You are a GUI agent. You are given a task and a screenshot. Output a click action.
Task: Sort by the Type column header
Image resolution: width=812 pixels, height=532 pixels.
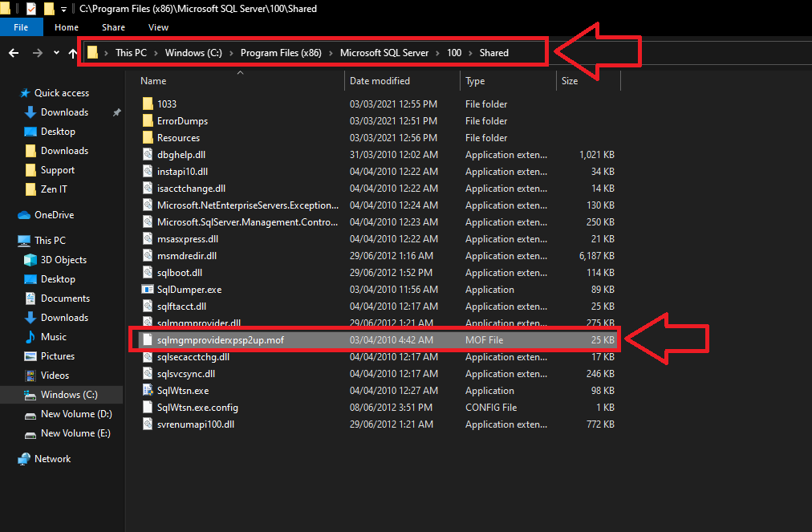coord(475,81)
